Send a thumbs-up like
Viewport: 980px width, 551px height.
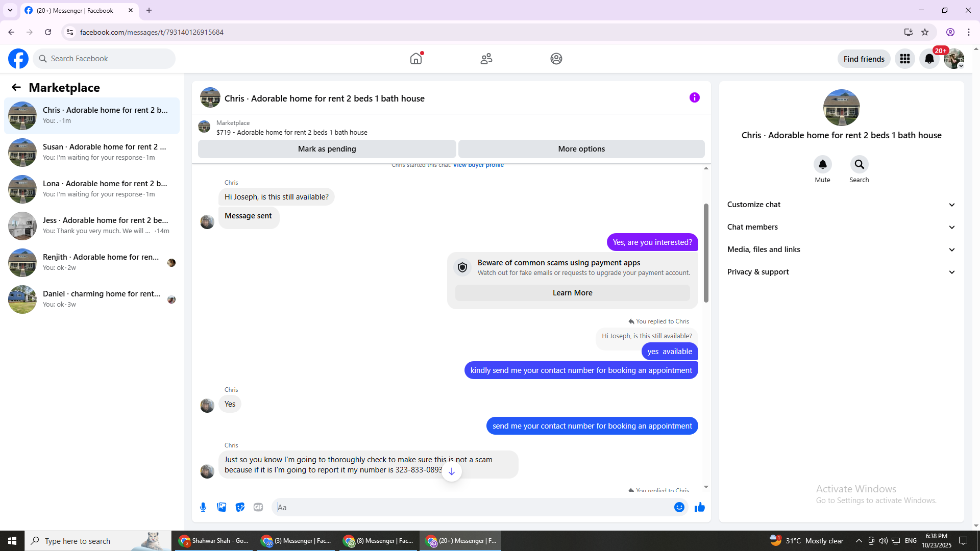[699, 507]
